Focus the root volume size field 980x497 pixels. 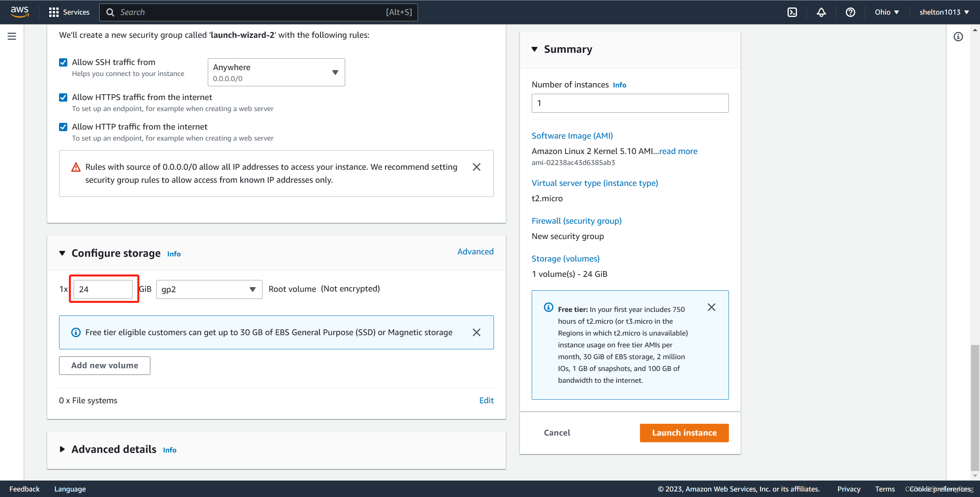[103, 289]
